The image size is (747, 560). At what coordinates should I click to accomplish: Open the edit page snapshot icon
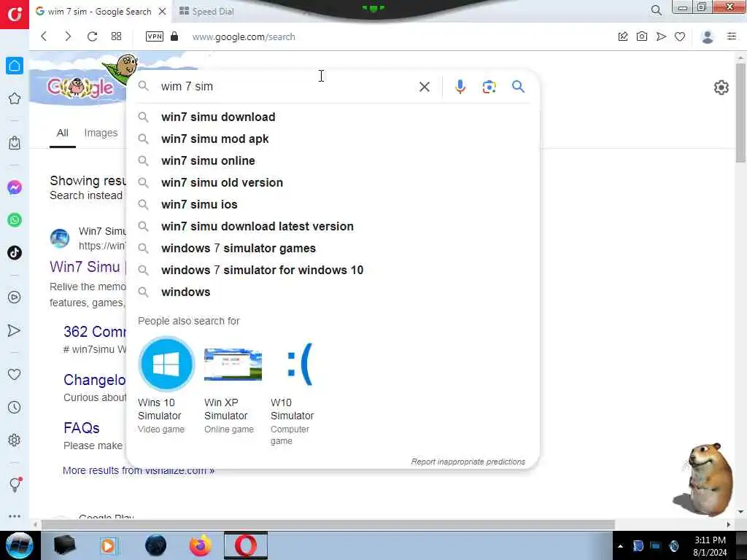tap(623, 36)
